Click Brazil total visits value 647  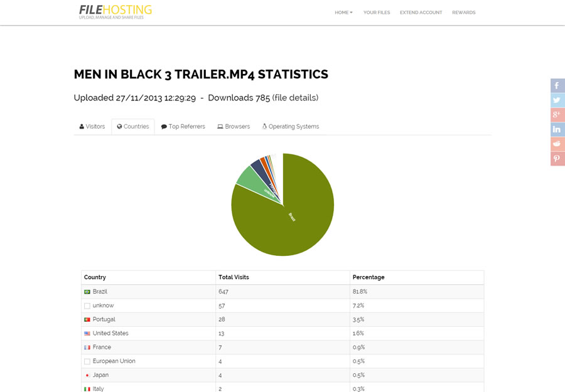pyautogui.click(x=223, y=292)
